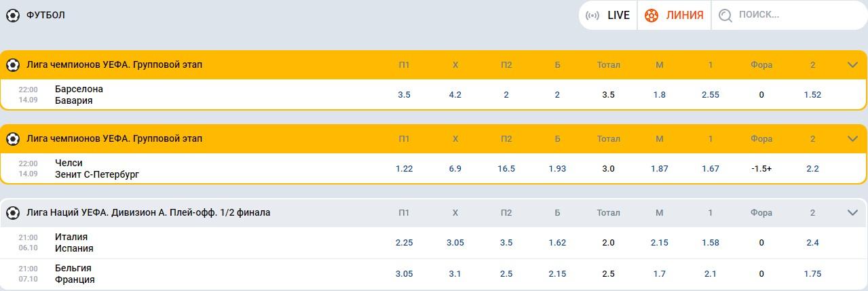868x291 pixels.
Task: Select П1 odds 3.5 for Барселона
Action: click(404, 95)
